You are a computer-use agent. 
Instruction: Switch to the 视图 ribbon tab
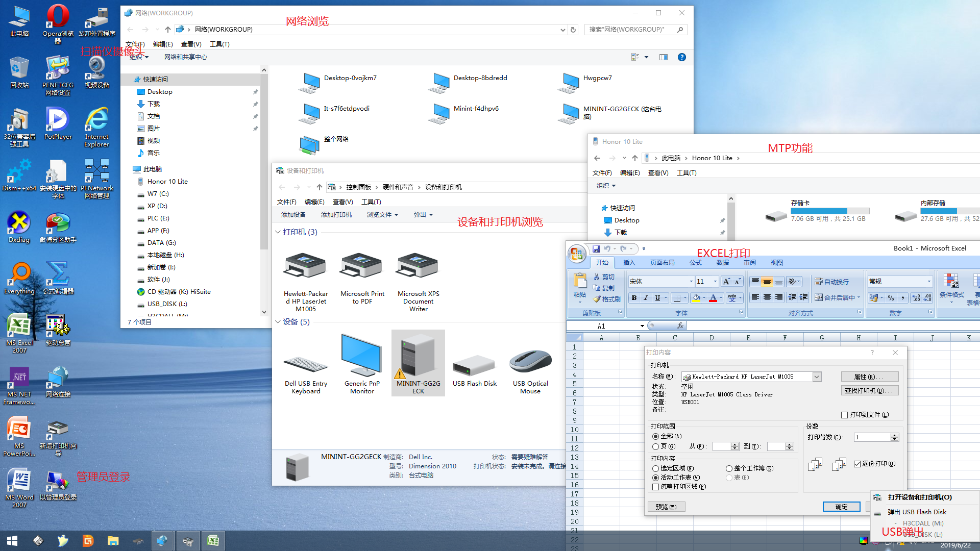click(x=776, y=263)
